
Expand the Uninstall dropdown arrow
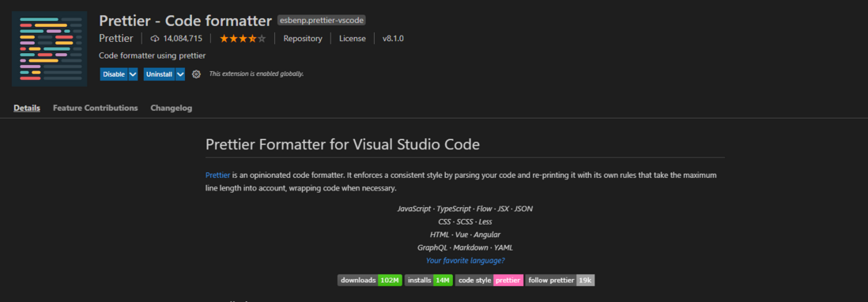click(180, 74)
